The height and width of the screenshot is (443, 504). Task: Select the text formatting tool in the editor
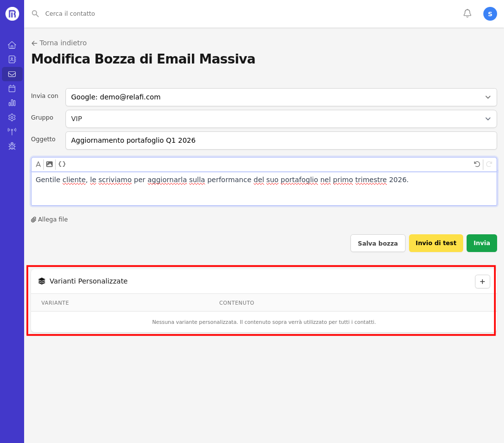pos(38,164)
